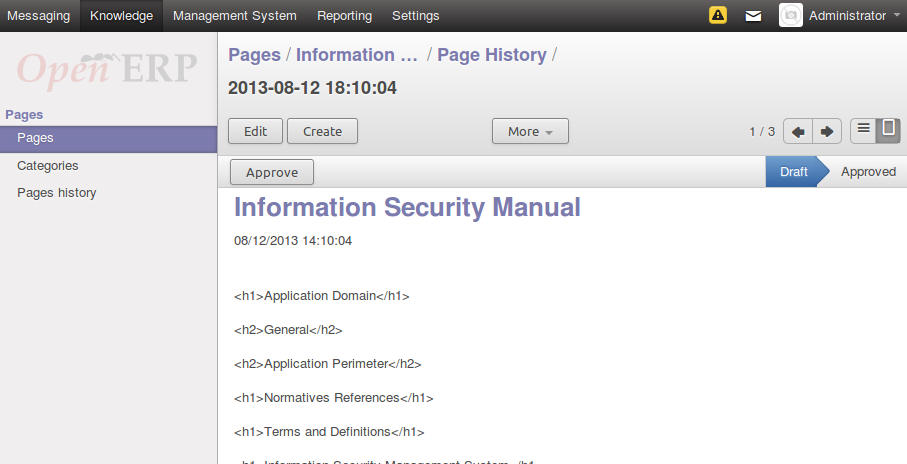Navigate to Page History breadcrumb
This screenshot has height=464, width=907.
point(492,55)
